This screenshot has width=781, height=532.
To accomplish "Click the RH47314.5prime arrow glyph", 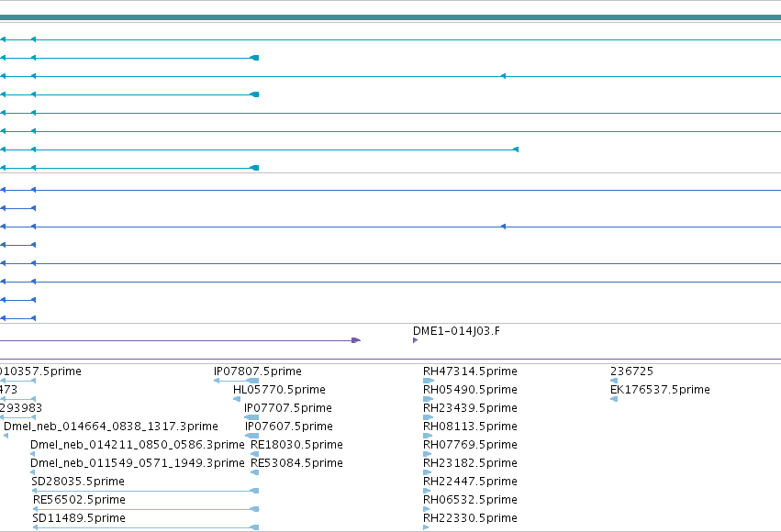I will 428,381.
